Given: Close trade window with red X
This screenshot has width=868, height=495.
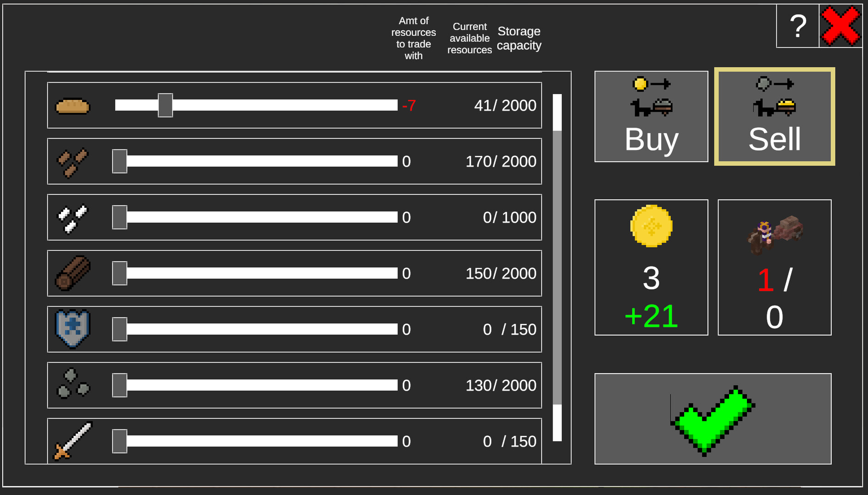Looking at the screenshot, I should pos(840,27).
